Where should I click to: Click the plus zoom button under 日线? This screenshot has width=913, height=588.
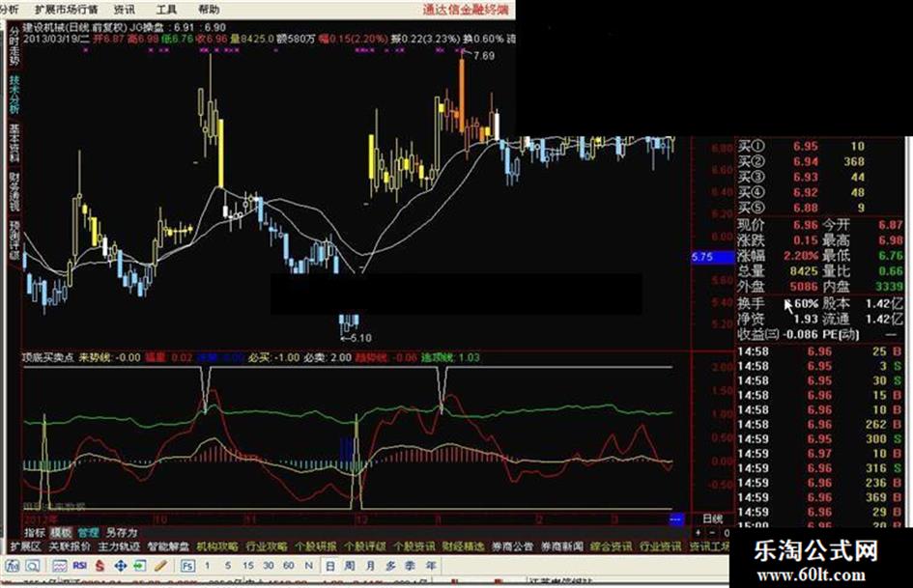(699, 532)
